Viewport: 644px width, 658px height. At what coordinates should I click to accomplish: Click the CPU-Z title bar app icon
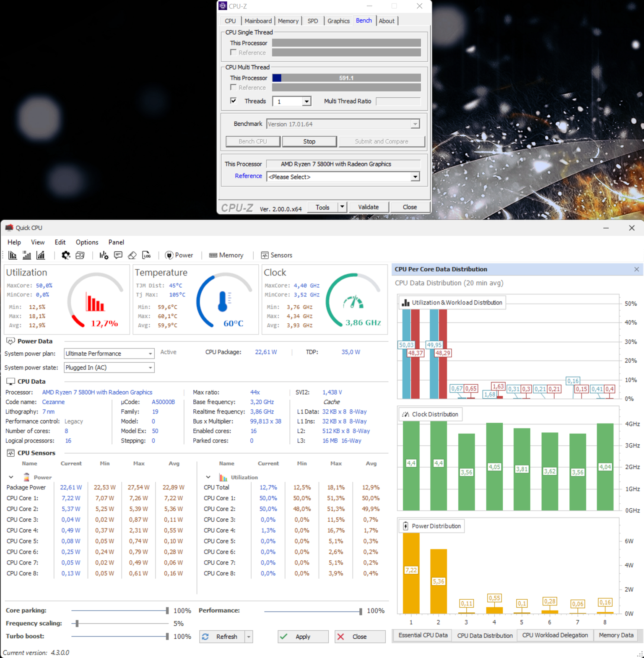point(223,6)
